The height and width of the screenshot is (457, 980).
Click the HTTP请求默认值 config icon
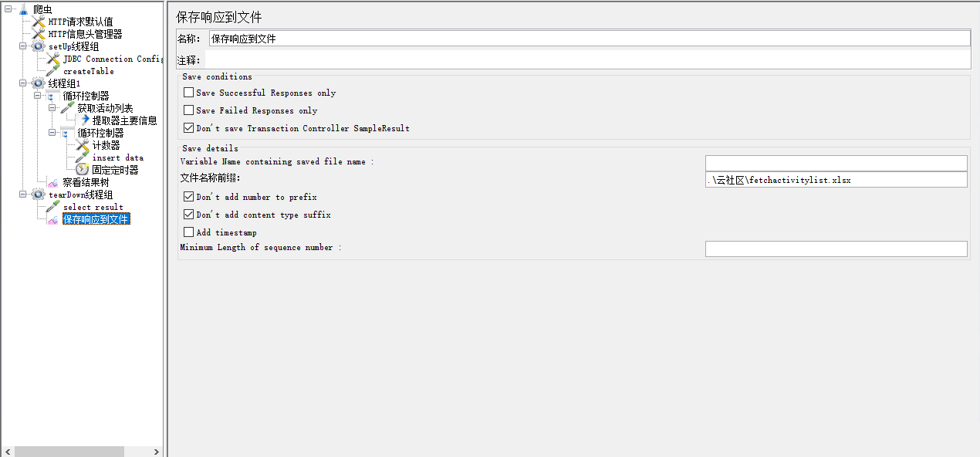pos(38,22)
